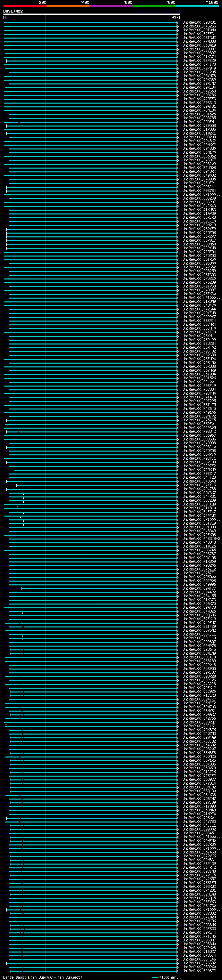The height and width of the screenshot is (980, 222).
Task: Open hit UniRef100_Q56D00
Action: point(199,577)
